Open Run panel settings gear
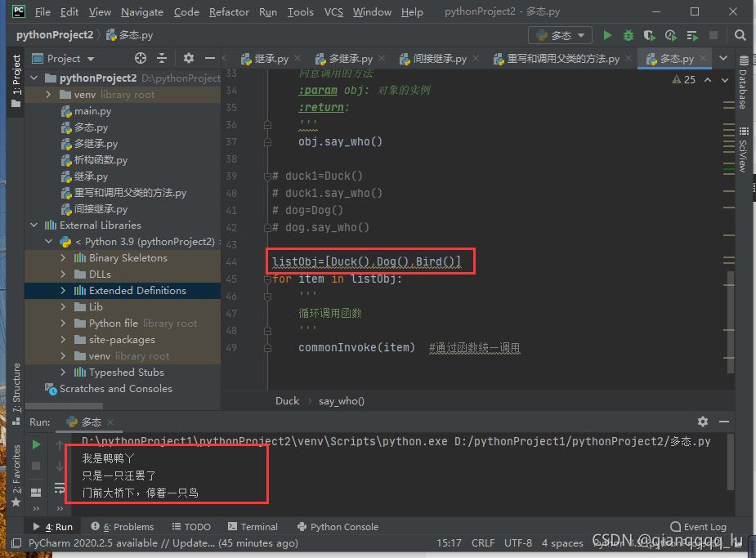Viewport: 756px width, 558px height. [703, 422]
